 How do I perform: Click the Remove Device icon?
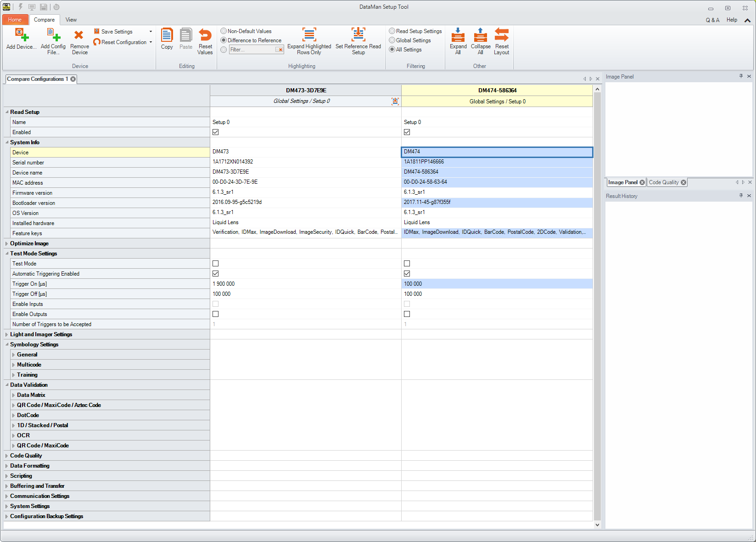79,35
